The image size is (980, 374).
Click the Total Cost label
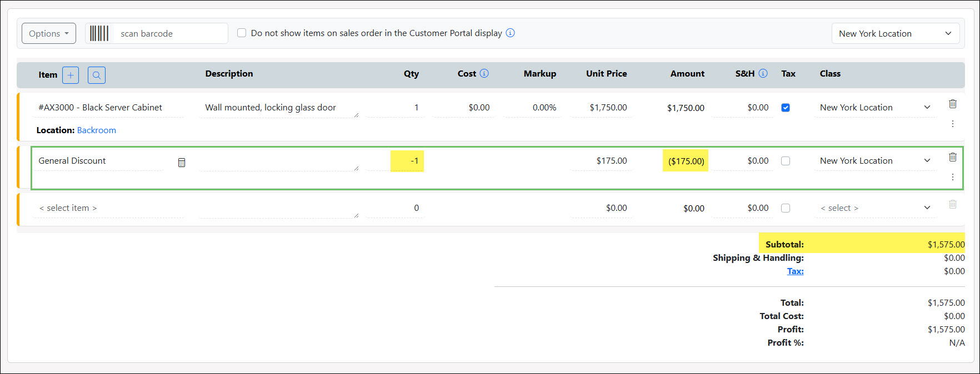coord(782,316)
